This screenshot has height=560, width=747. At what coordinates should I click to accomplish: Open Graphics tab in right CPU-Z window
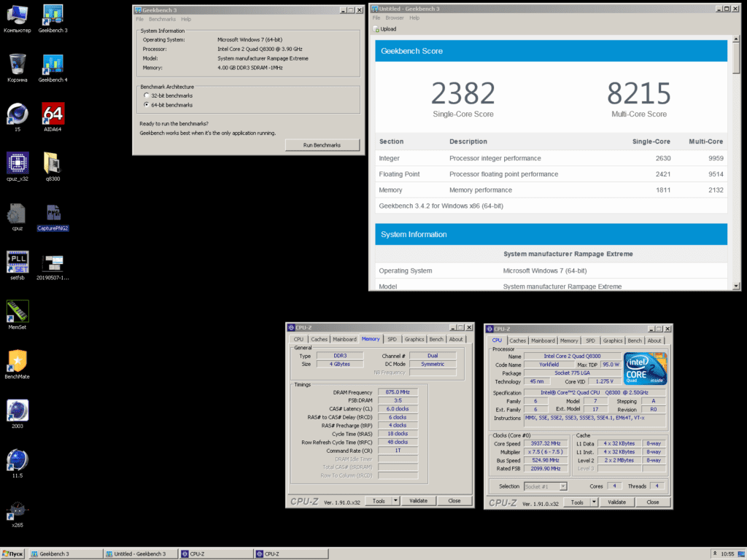(612, 341)
